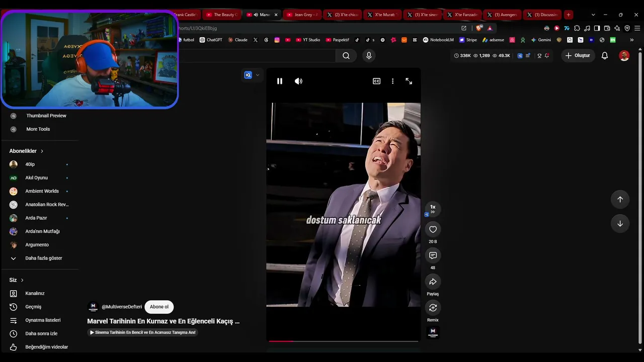Open the Short's three-dot options menu
Viewport: 644px width, 362px height.
[392, 81]
